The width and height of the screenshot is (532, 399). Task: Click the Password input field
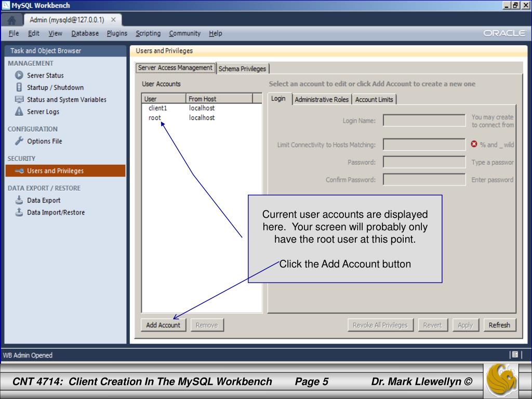click(424, 162)
